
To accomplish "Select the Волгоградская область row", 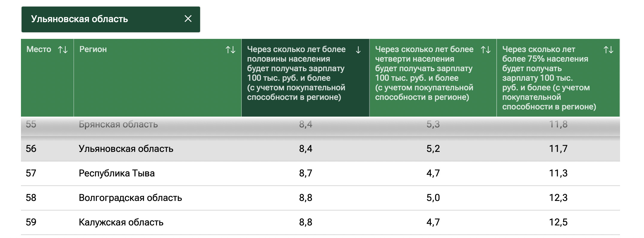I will tap(320, 198).
